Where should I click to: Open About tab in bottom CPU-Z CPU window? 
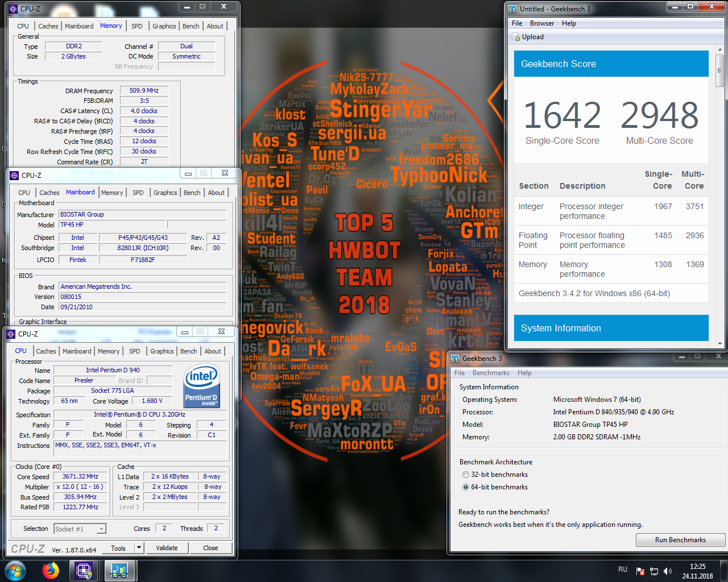[x=213, y=351]
